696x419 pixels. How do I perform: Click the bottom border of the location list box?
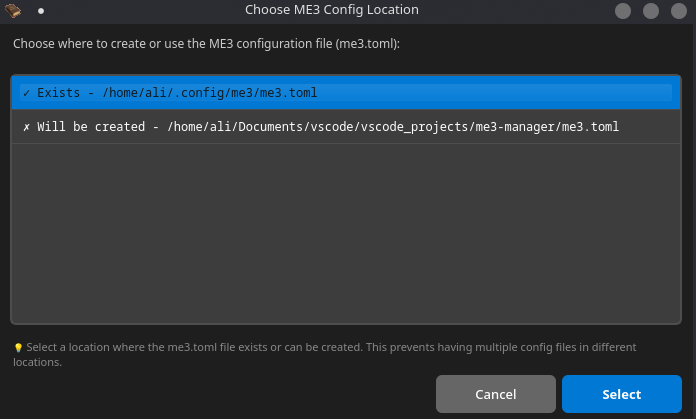tap(345, 323)
